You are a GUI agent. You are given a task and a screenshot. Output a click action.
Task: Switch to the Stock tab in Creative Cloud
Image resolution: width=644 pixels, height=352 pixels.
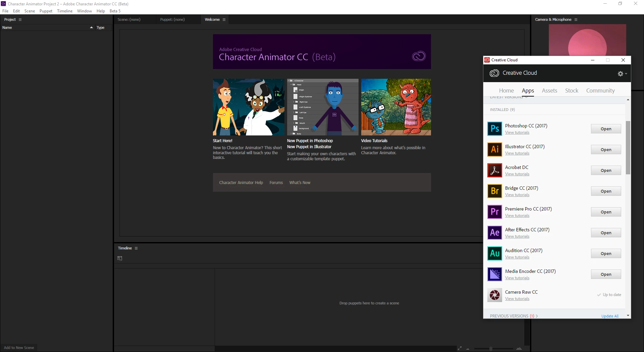[x=572, y=91]
